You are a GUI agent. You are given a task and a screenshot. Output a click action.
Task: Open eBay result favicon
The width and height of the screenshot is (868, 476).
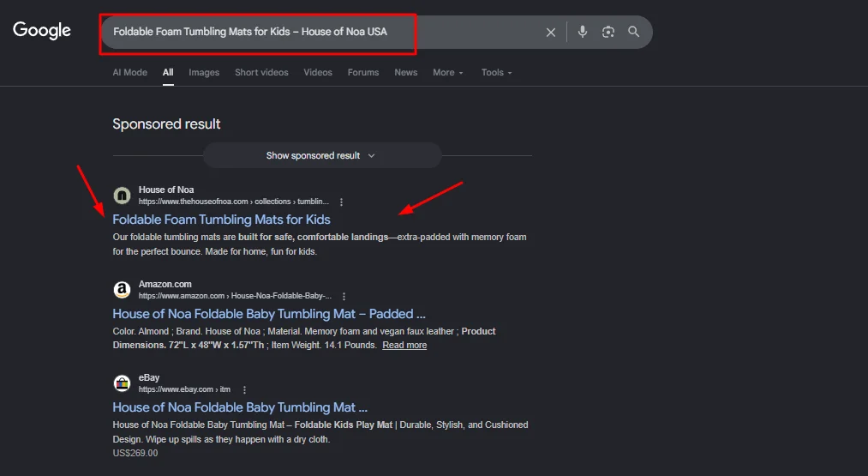(x=122, y=383)
